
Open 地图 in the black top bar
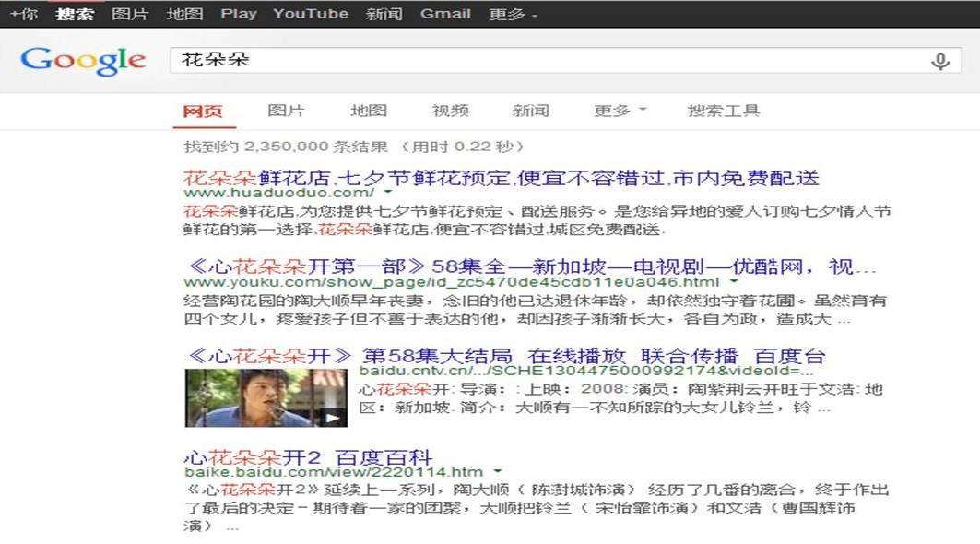(x=184, y=14)
